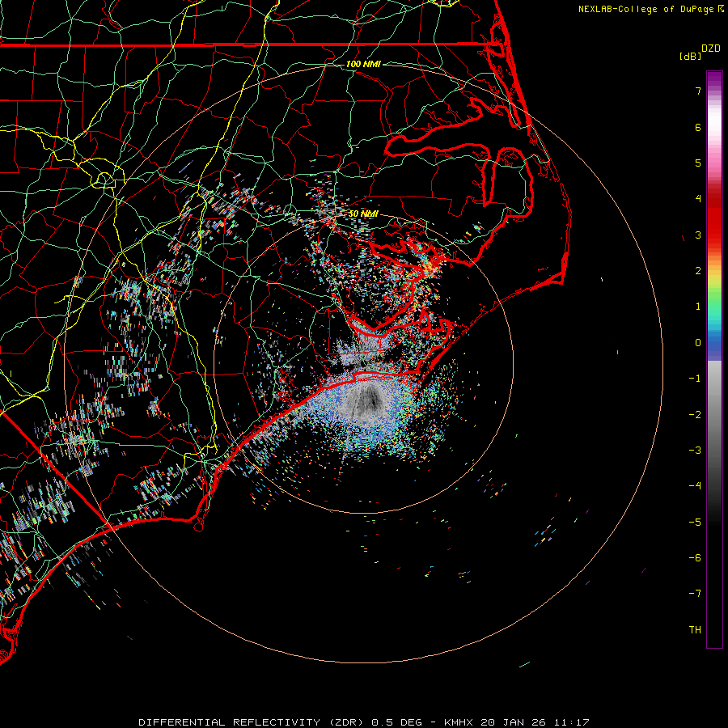The image size is (728, 728).
Task: Click the 2 value on color scale
Action: click(x=698, y=271)
